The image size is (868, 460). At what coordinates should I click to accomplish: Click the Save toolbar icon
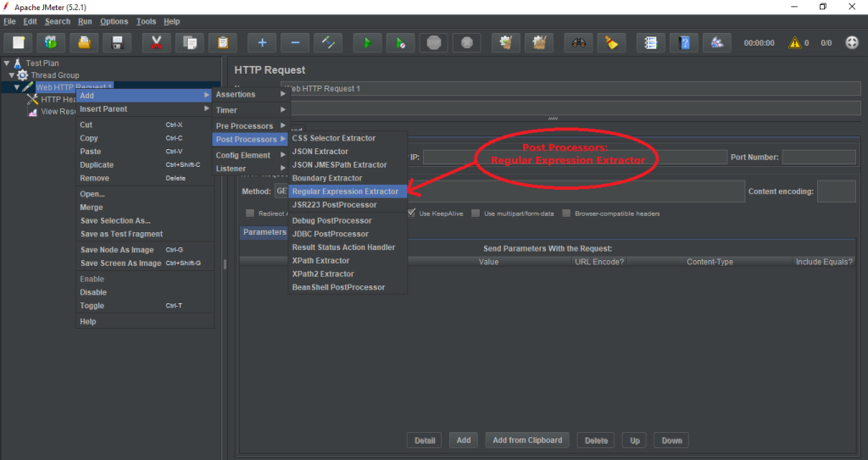pos(118,42)
